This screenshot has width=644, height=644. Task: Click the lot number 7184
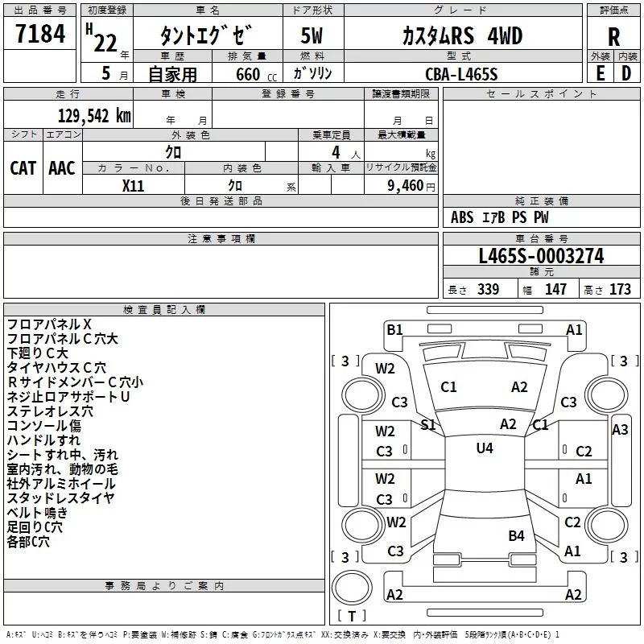[40, 35]
